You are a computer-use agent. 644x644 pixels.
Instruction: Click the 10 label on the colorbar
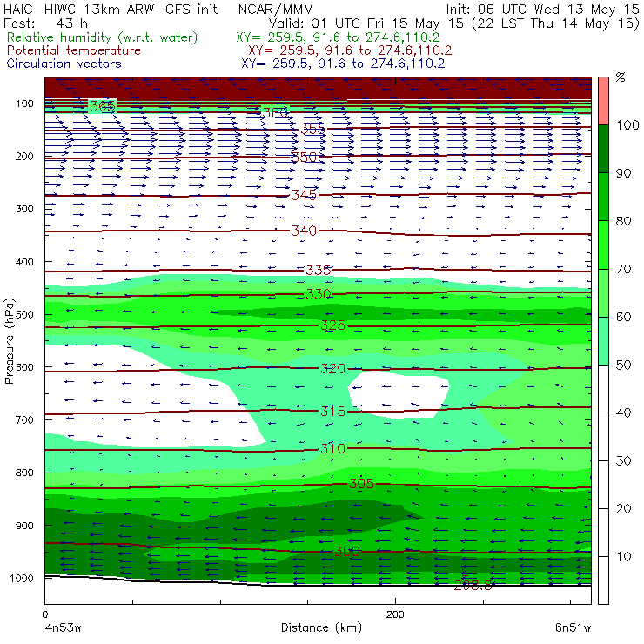click(x=623, y=556)
